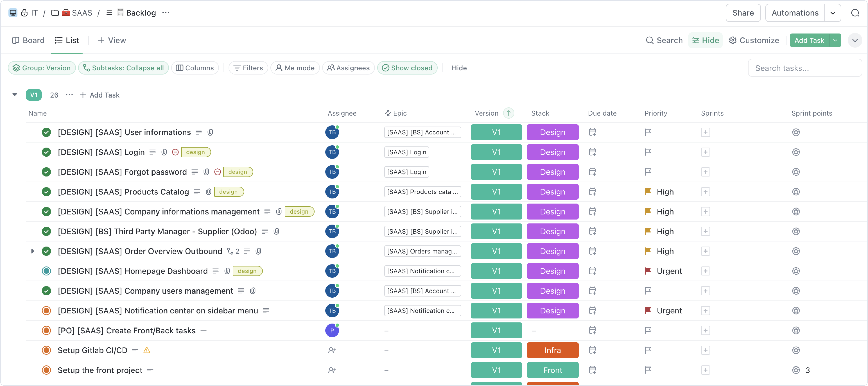Click the green Add Task button
Viewport: 868px width, 386px height.
coord(809,40)
